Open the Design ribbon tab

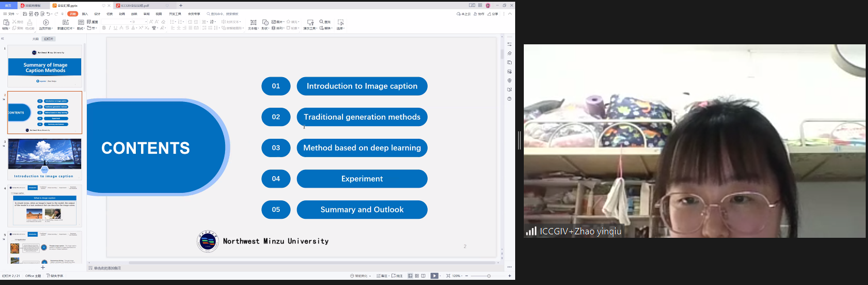97,14
